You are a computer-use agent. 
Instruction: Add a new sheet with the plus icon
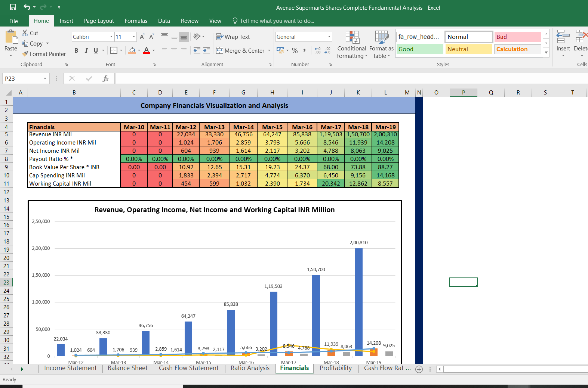tap(419, 369)
